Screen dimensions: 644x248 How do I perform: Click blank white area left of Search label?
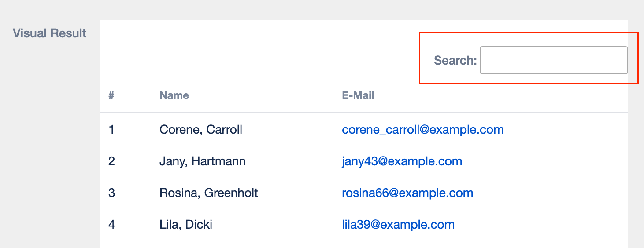click(x=264, y=57)
